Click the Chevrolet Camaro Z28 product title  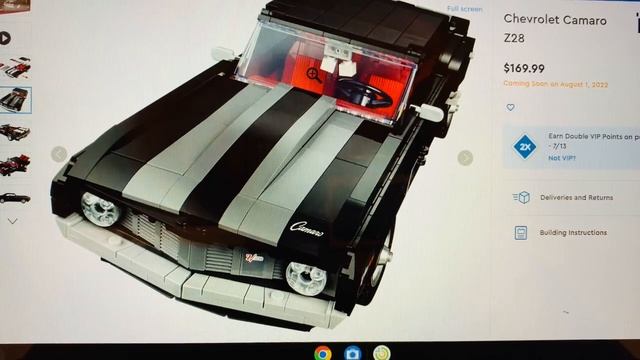(555, 29)
